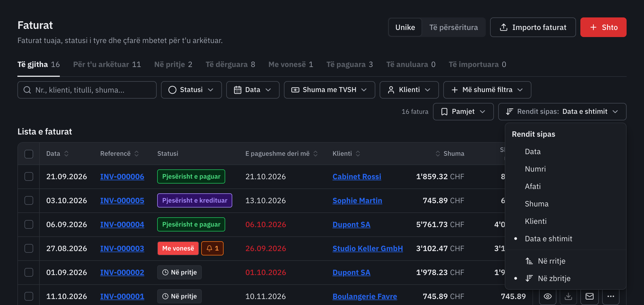Open the three-dots more actions menu

tap(611, 296)
